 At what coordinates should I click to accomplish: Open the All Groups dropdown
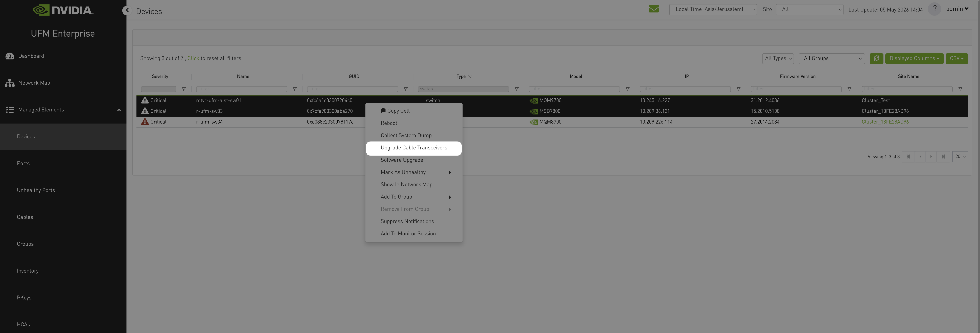click(x=832, y=59)
